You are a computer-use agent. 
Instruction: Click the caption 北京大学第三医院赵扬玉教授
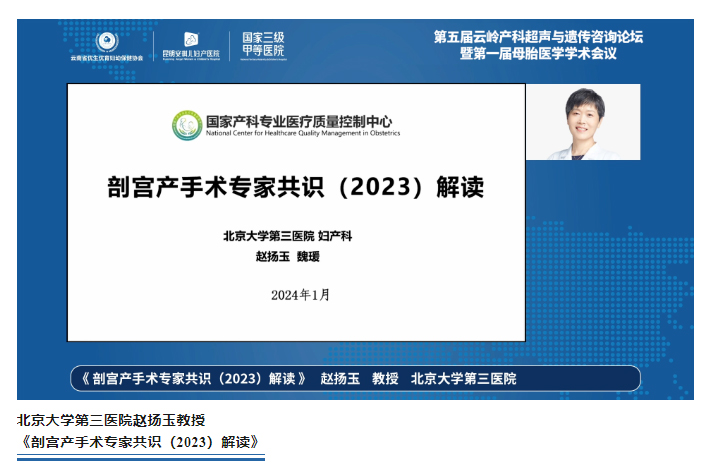[x=110, y=420]
